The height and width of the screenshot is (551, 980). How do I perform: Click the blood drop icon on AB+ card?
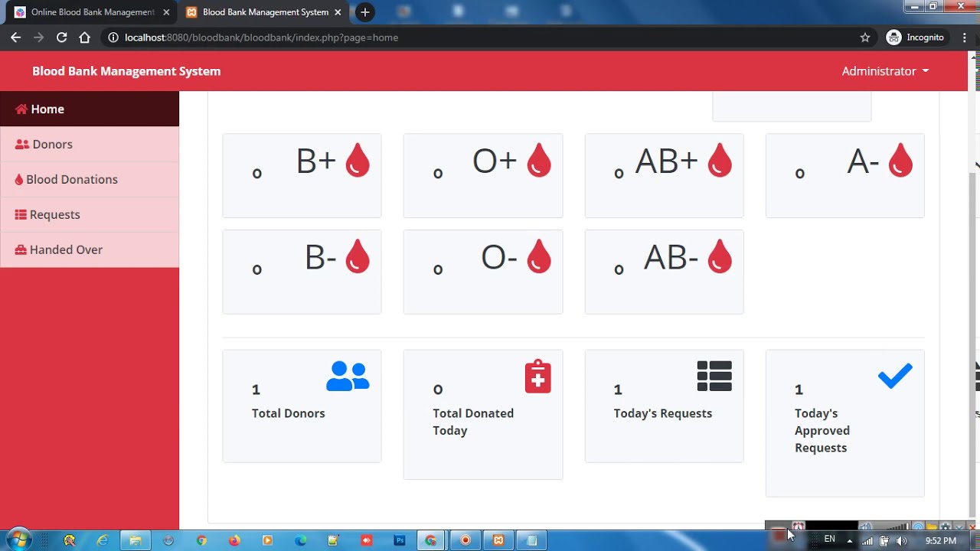pyautogui.click(x=720, y=161)
